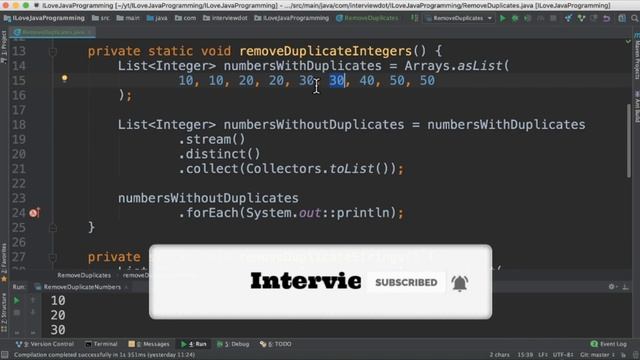Open 5: Debug tool window

(233, 344)
